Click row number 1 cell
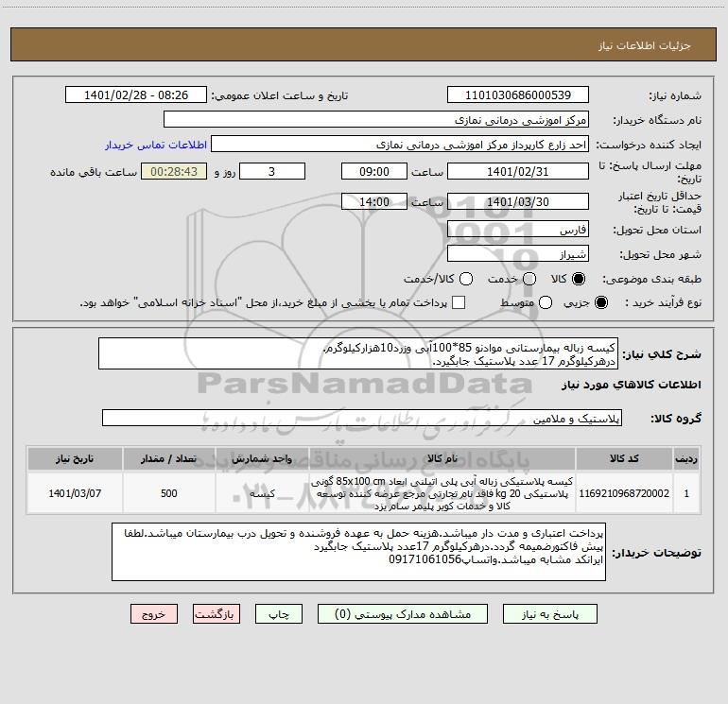728x704 pixels. (686, 493)
